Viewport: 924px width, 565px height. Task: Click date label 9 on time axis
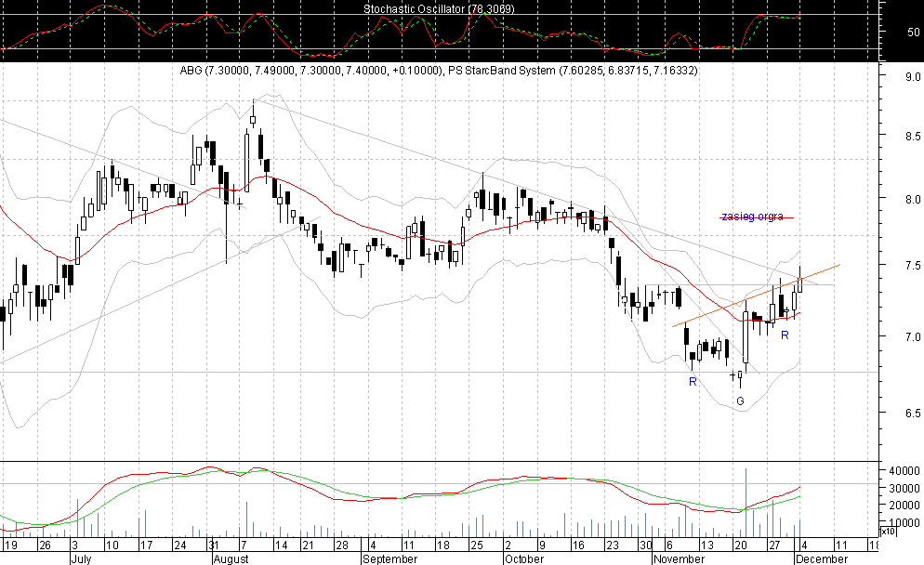(x=542, y=545)
